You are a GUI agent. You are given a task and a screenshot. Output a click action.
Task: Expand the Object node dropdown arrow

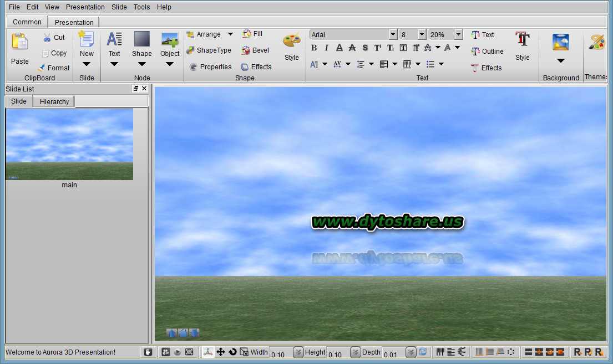170,64
